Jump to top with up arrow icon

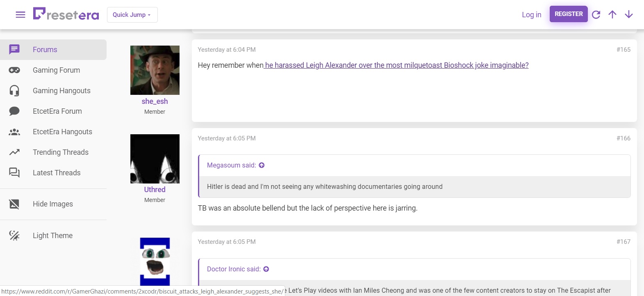pyautogui.click(x=612, y=15)
